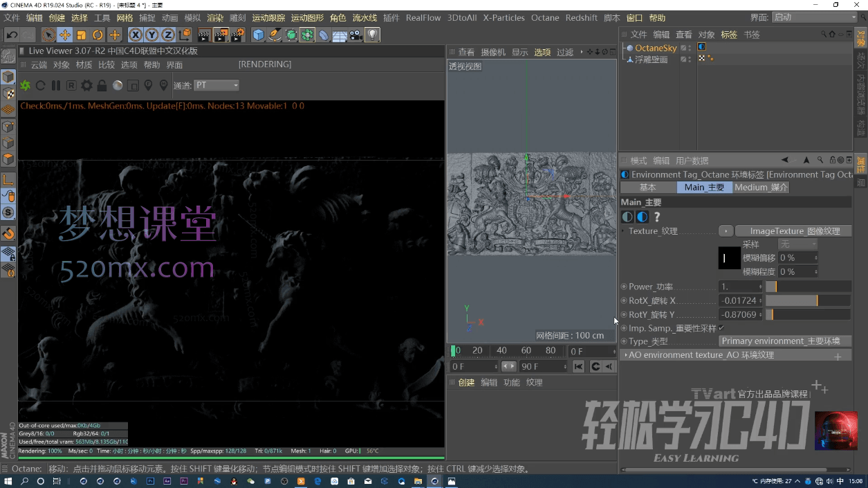
Task: Pause the Live Viewer render
Action: tap(56, 85)
